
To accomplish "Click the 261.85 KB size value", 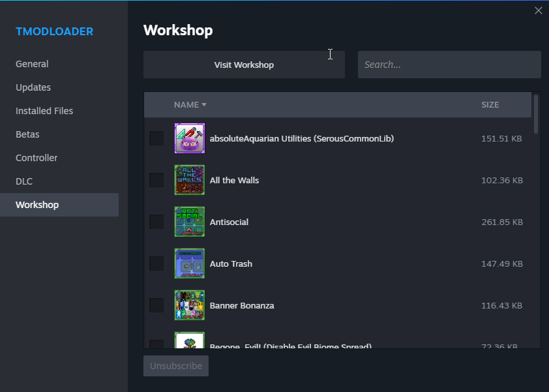I will 502,222.
